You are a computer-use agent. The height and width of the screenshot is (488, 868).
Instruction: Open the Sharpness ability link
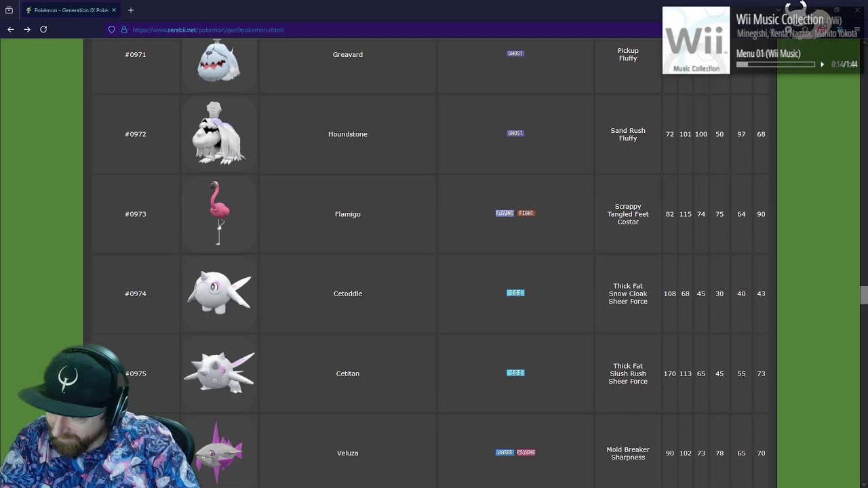pyautogui.click(x=628, y=457)
